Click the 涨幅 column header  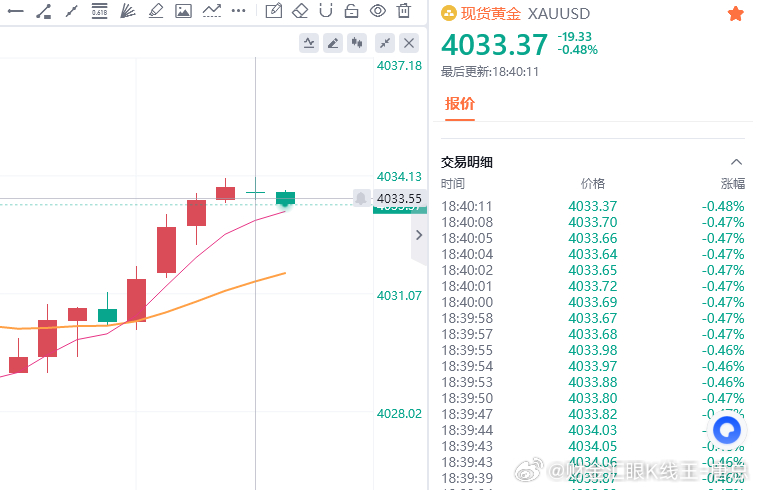click(733, 184)
